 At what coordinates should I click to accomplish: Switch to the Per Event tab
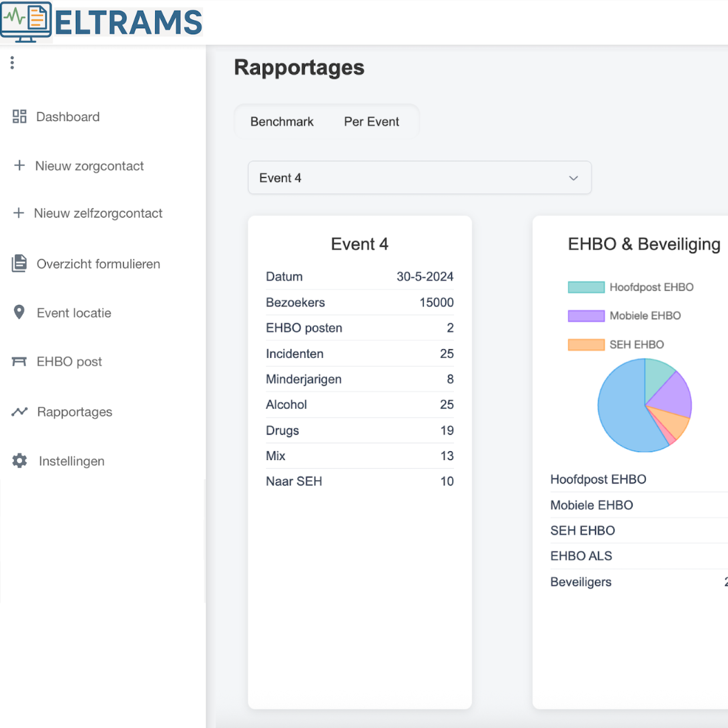click(x=371, y=122)
